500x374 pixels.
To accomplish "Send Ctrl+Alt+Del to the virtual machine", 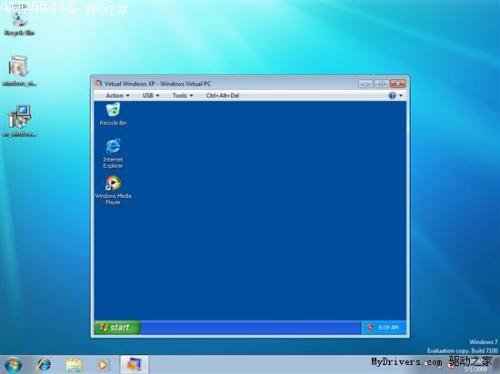I will (222, 96).
